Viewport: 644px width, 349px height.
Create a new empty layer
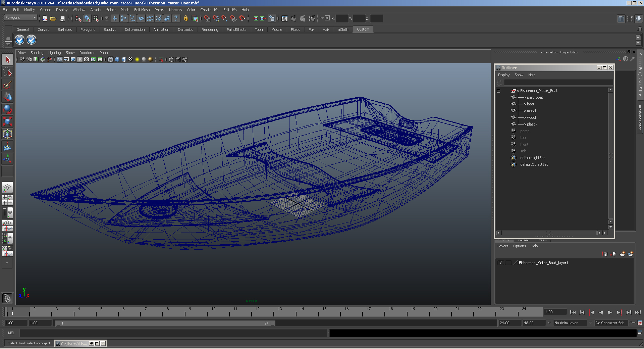pyautogui.click(x=622, y=254)
